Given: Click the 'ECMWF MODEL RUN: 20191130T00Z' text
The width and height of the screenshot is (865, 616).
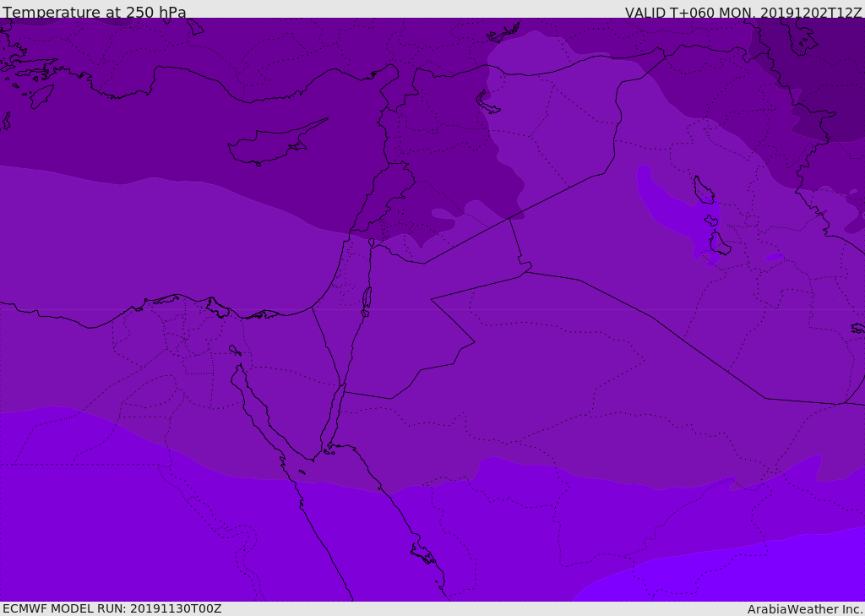Looking at the screenshot, I should point(112,608).
